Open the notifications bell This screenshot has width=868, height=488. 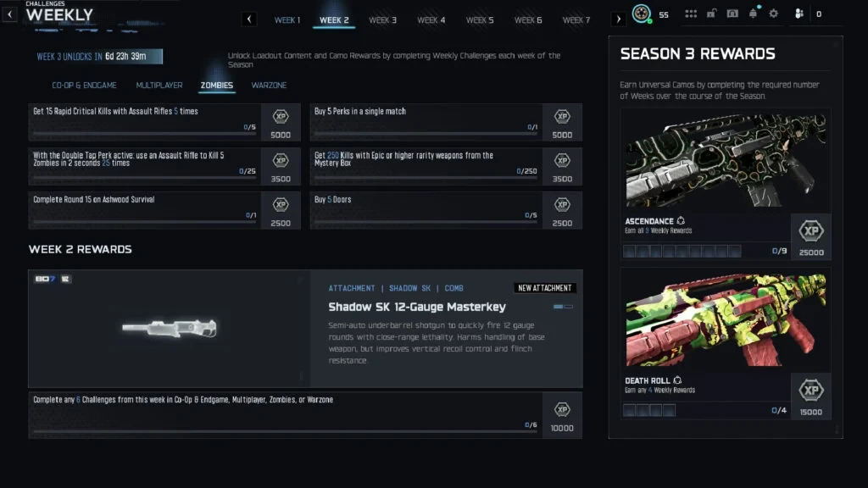753,14
